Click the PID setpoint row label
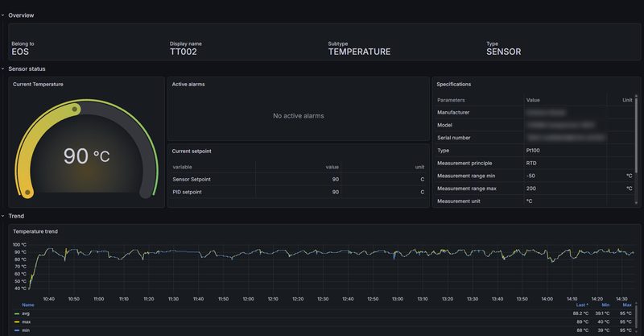The image size is (644, 336). pyautogui.click(x=187, y=192)
